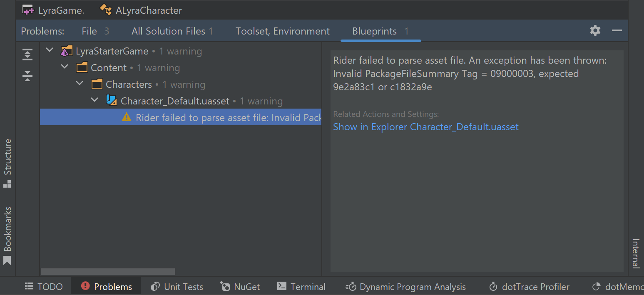Switch to the Toolset, Environment tab
Viewport: 644px width, 295px height.
click(282, 31)
